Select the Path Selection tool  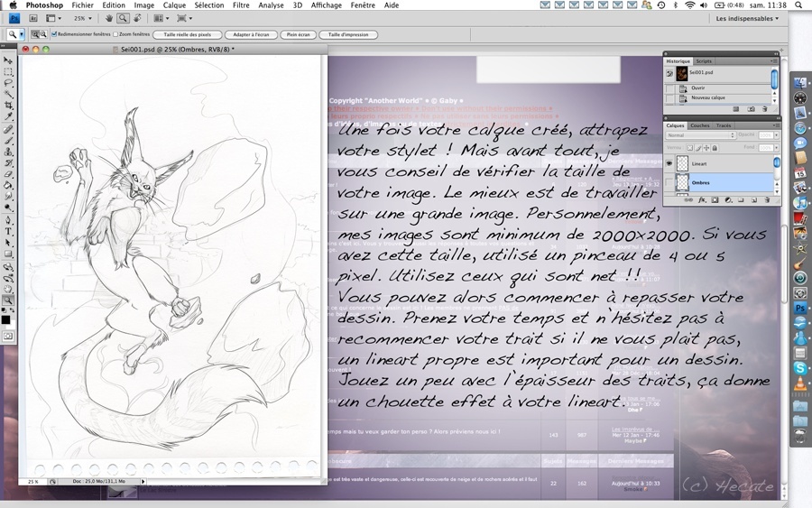pyautogui.click(x=8, y=243)
